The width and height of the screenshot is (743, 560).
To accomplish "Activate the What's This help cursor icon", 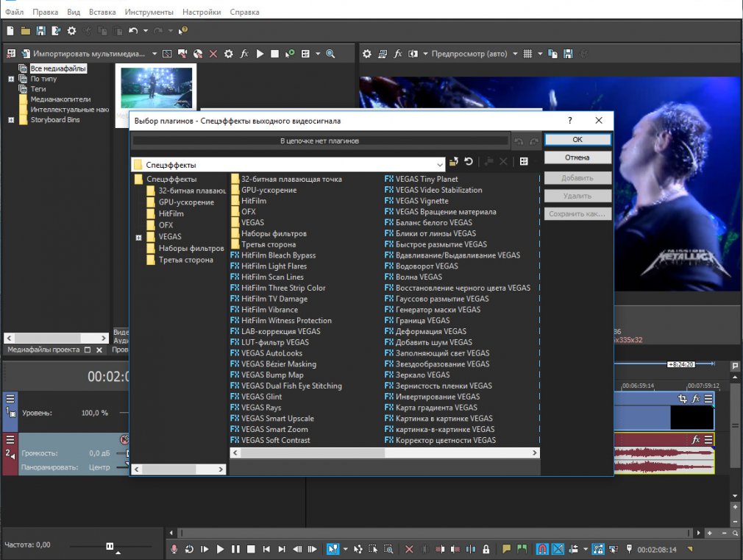I will (183, 31).
